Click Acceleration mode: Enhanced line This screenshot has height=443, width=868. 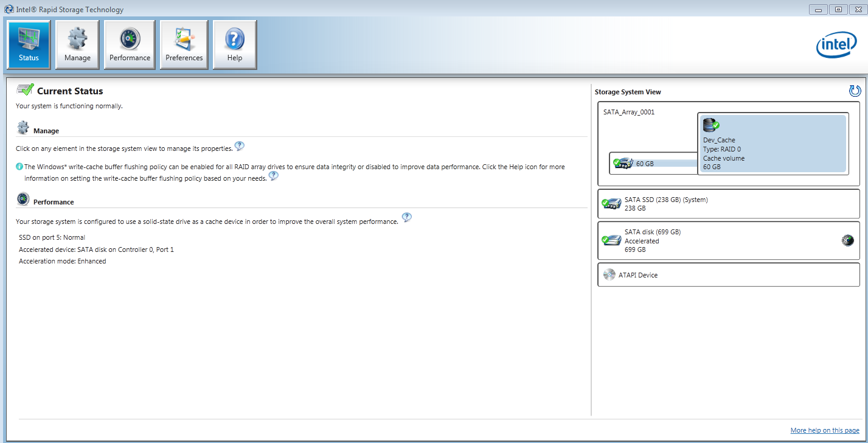62,261
